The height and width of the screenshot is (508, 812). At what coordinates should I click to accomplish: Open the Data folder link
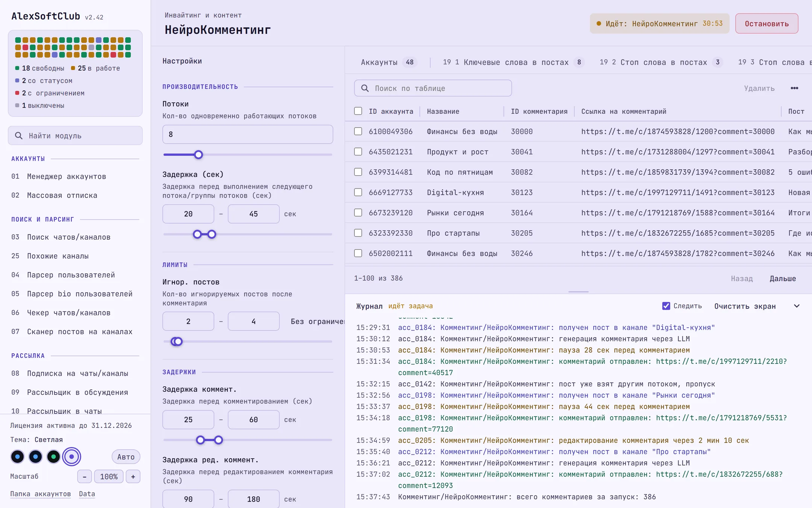pos(87,494)
